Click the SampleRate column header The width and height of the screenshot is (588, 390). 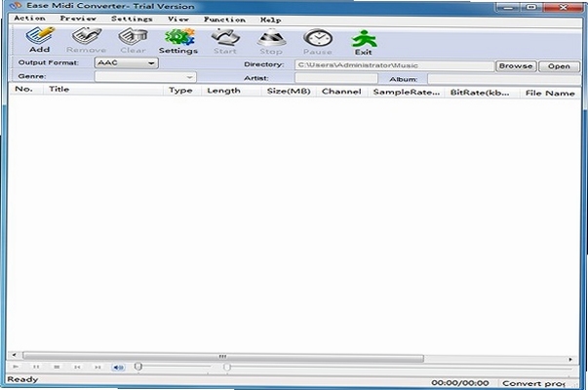pos(406,93)
